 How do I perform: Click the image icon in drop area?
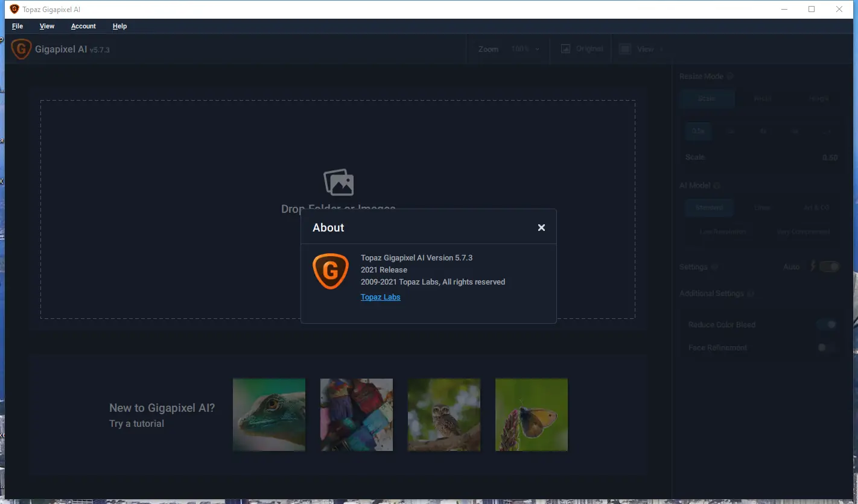(x=338, y=182)
